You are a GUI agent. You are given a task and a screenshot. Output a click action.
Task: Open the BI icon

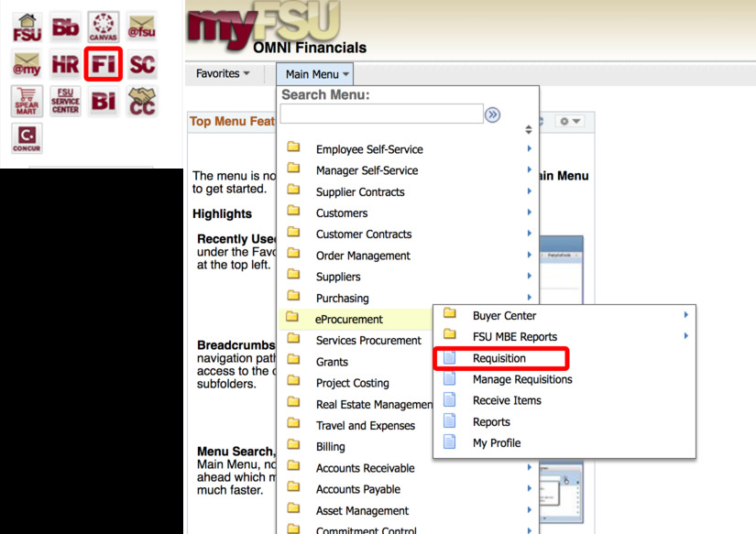pyautogui.click(x=104, y=101)
